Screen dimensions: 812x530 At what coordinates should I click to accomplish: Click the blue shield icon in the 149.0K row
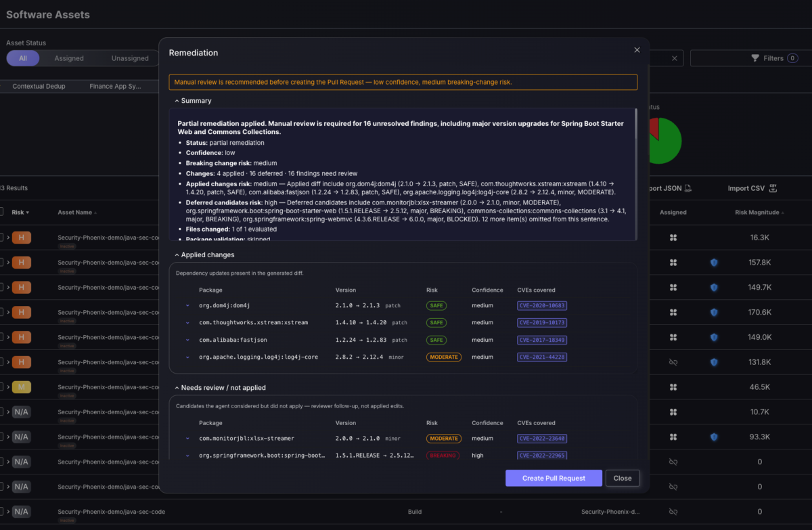click(x=714, y=337)
